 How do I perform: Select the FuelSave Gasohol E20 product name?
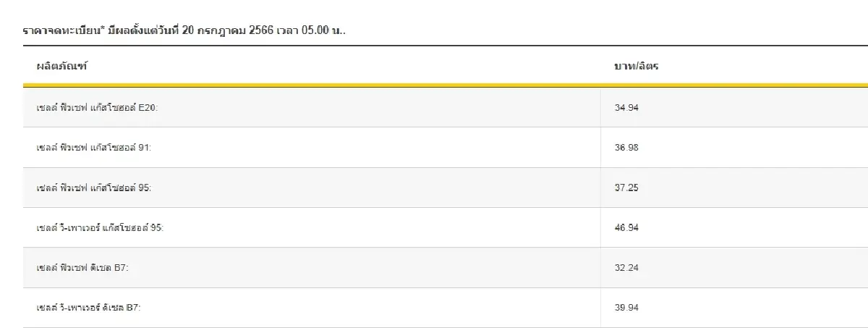tap(93, 108)
